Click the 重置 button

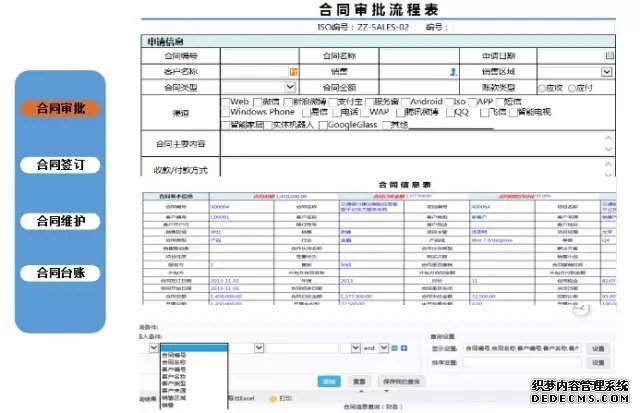click(359, 382)
